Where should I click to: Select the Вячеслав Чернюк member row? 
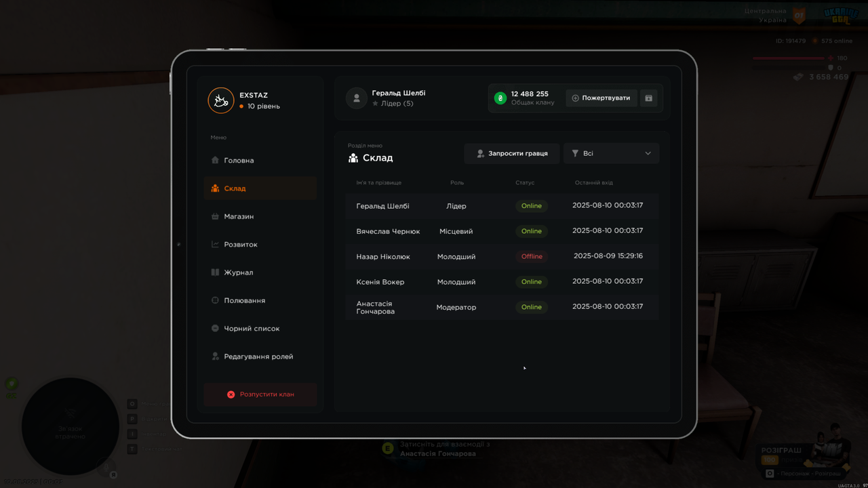pyautogui.click(x=502, y=231)
